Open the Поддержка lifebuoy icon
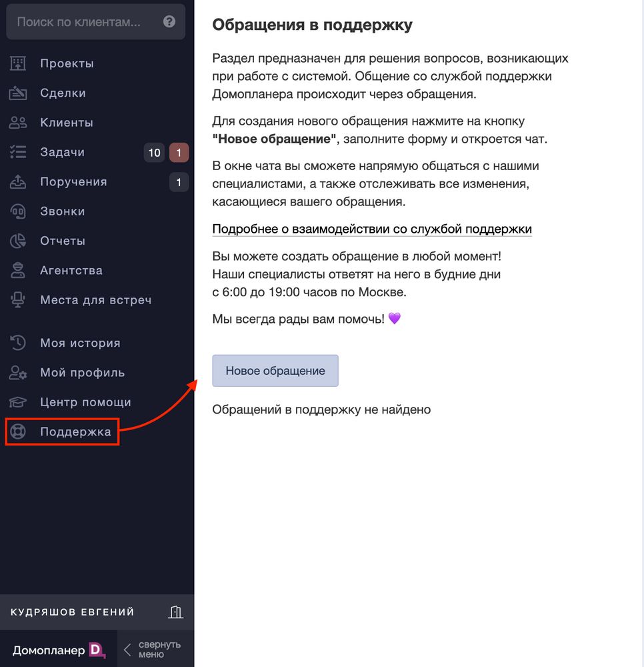 (18, 432)
